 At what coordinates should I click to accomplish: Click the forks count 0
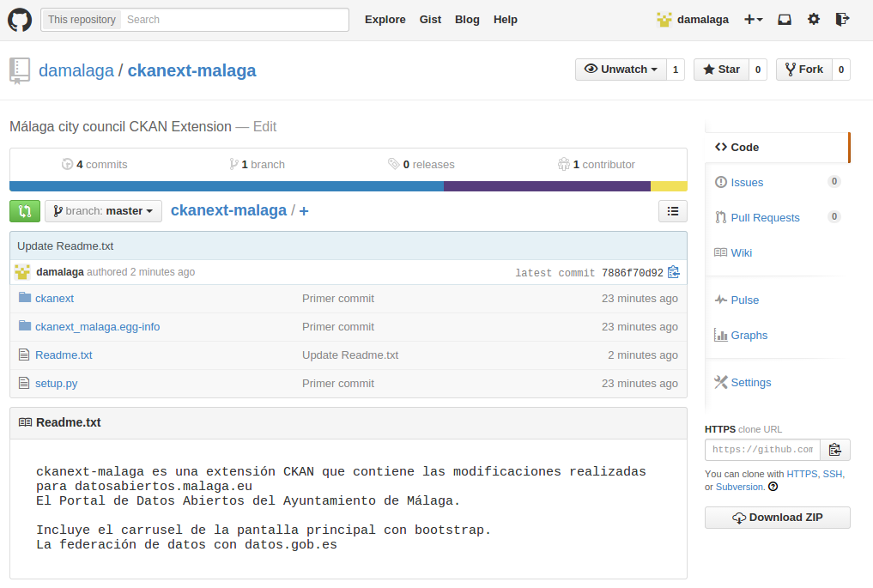click(x=841, y=70)
